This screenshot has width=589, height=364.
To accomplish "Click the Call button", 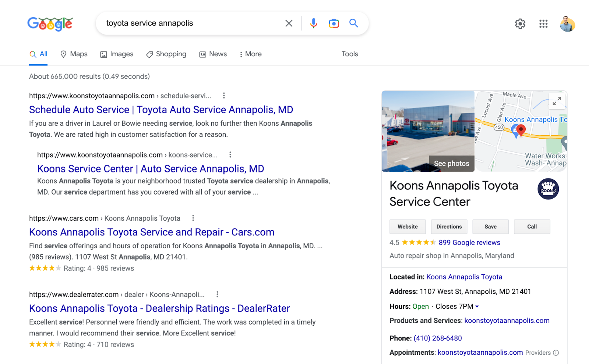I will click(532, 227).
